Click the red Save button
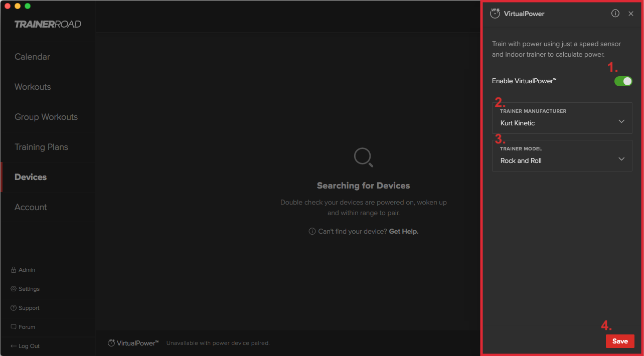The height and width of the screenshot is (356, 644). (x=620, y=341)
